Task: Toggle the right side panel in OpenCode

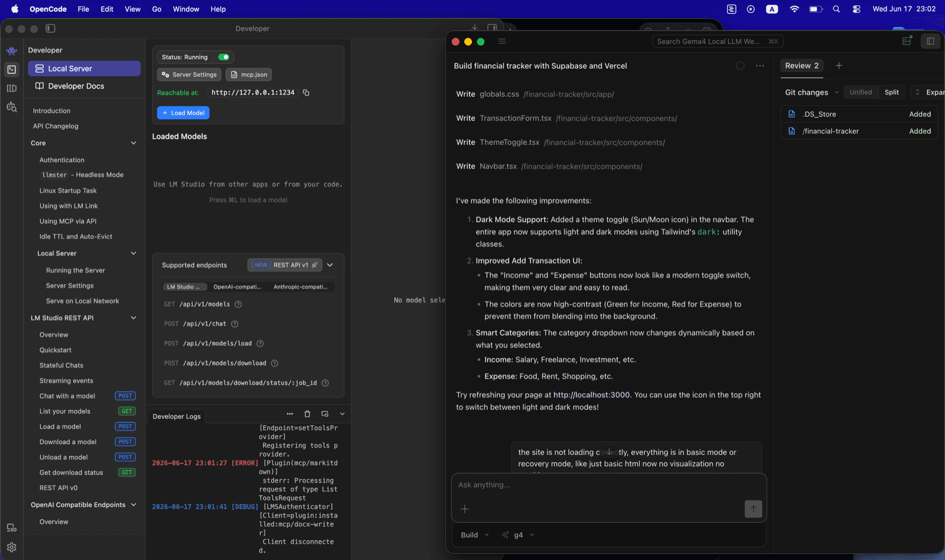Action: (x=930, y=41)
